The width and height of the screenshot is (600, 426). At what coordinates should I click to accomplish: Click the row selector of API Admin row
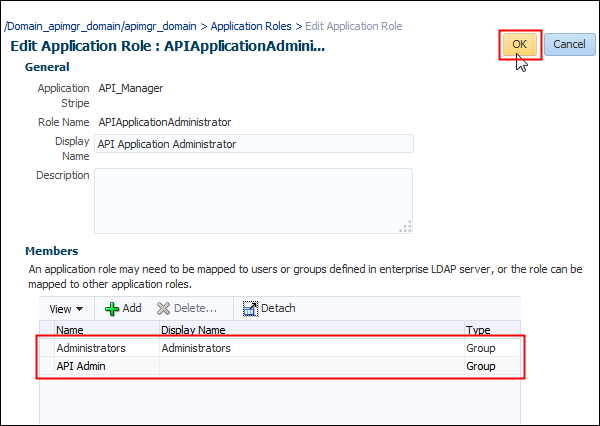47,366
